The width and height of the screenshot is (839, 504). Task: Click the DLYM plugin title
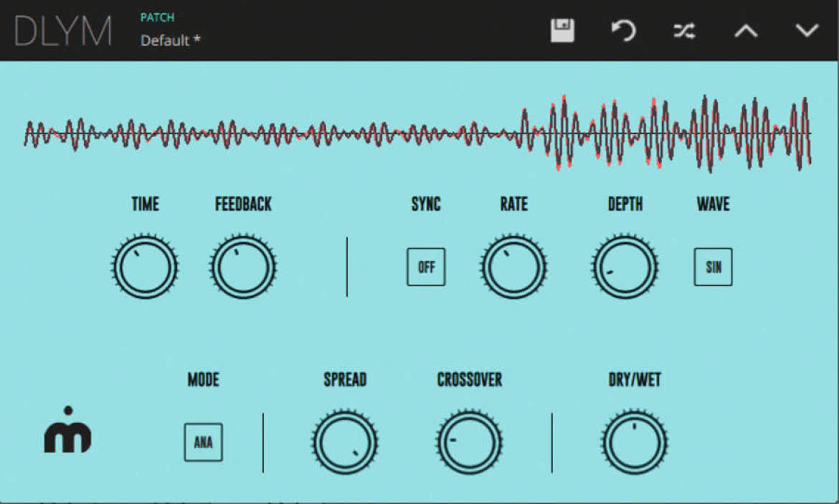(x=63, y=31)
